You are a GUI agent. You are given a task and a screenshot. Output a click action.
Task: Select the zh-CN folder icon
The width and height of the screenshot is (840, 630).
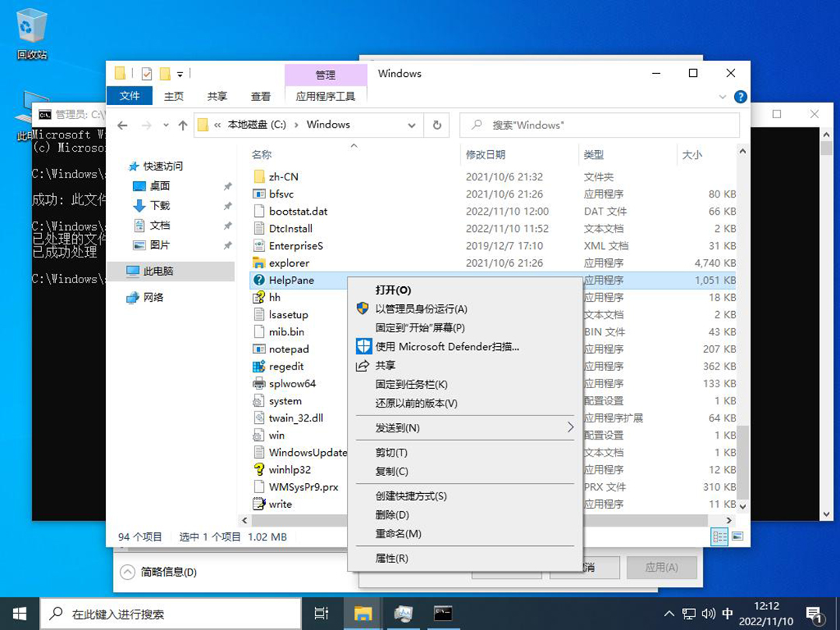coord(259,177)
